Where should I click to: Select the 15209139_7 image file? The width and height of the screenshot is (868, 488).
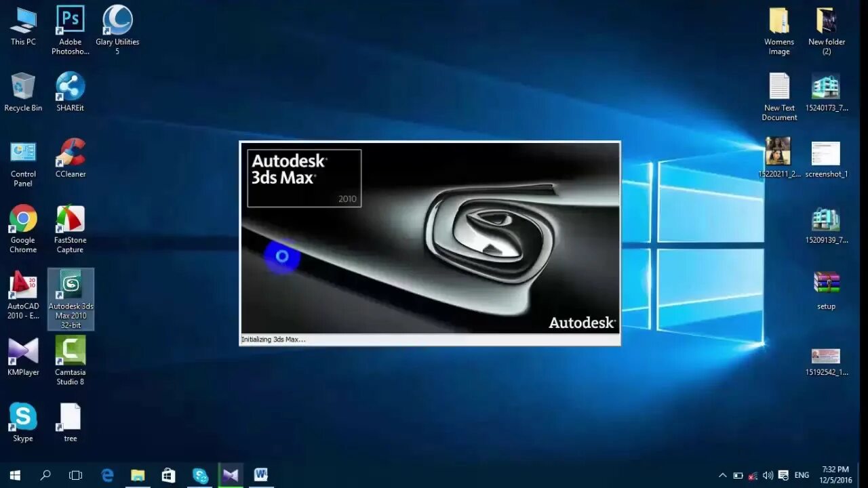click(x=827, y=225)
